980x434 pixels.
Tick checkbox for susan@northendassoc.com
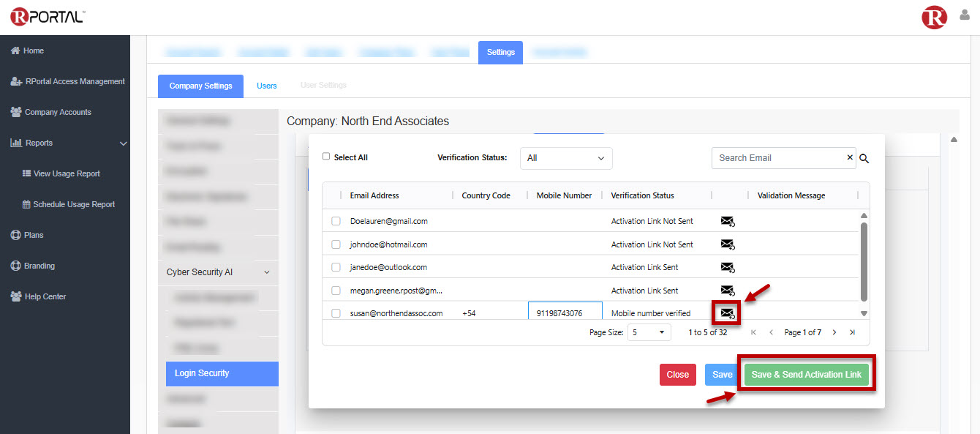click(336, 313)
